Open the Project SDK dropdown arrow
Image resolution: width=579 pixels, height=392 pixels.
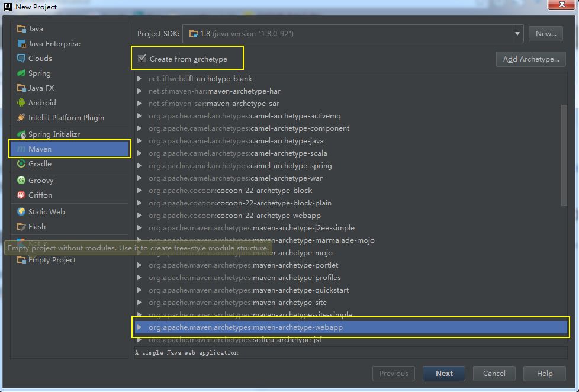(x=517, y=34)
